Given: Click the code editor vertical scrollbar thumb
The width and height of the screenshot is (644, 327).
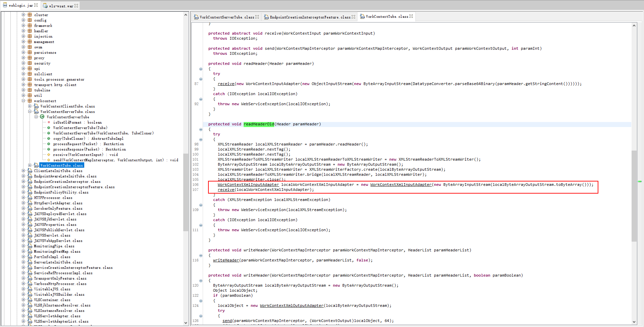Looking at the screenshot, I should (x=634, y=196).
